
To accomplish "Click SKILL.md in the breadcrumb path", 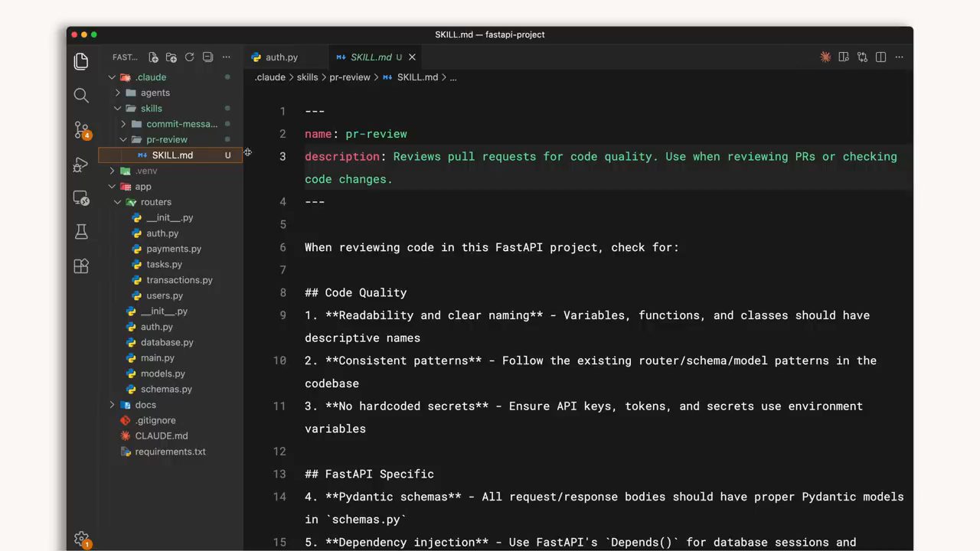I will 417,77.
